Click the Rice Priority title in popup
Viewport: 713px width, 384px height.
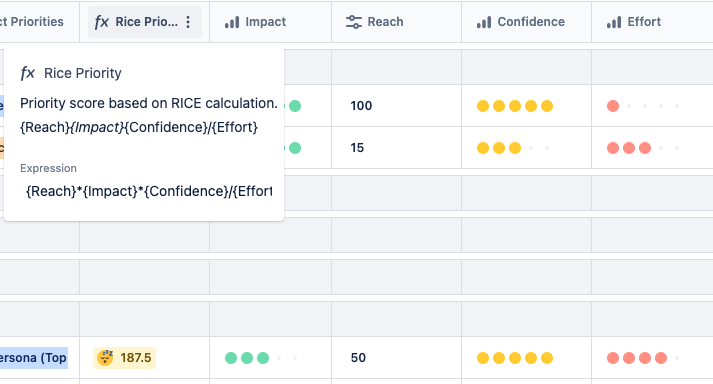coord(83,73)
